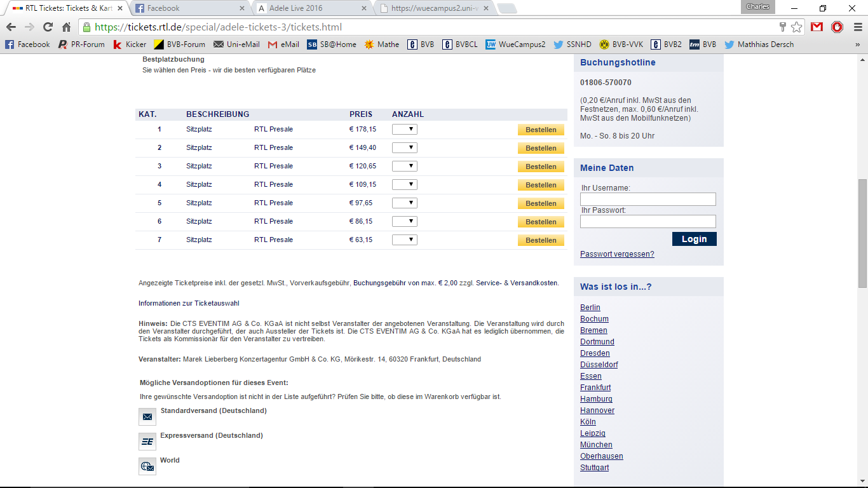
Task: Bookmark this page with star icon
Action: click(x=796, y=27)
